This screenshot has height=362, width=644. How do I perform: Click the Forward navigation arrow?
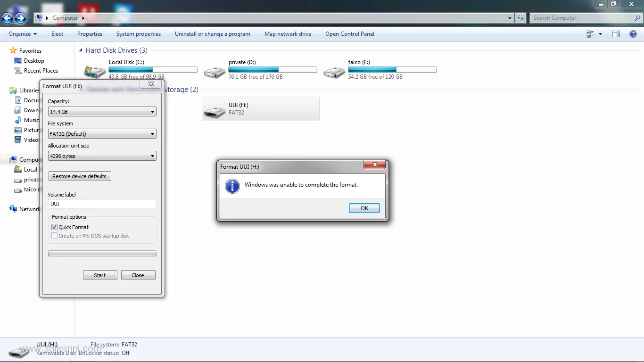[20, 18]
